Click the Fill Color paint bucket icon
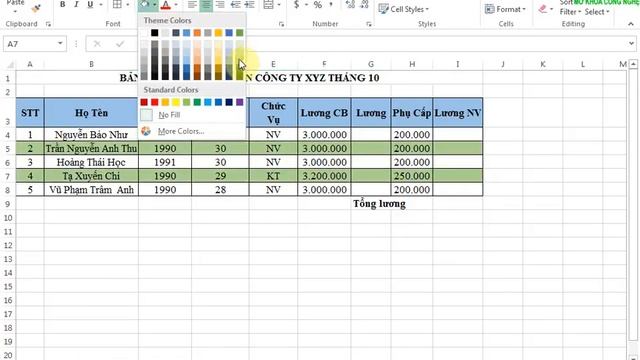 (x=145, y=4)
